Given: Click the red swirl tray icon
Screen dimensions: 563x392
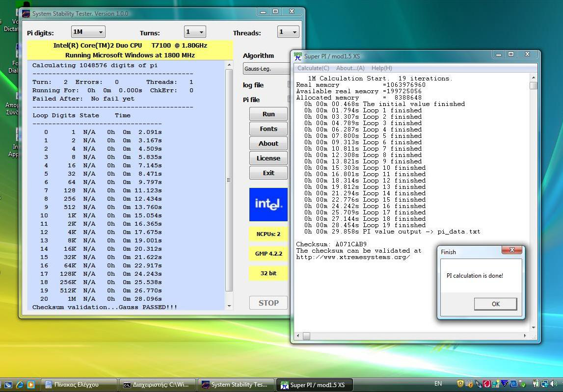Looking at the screenshot, I should tap(487, 384).
